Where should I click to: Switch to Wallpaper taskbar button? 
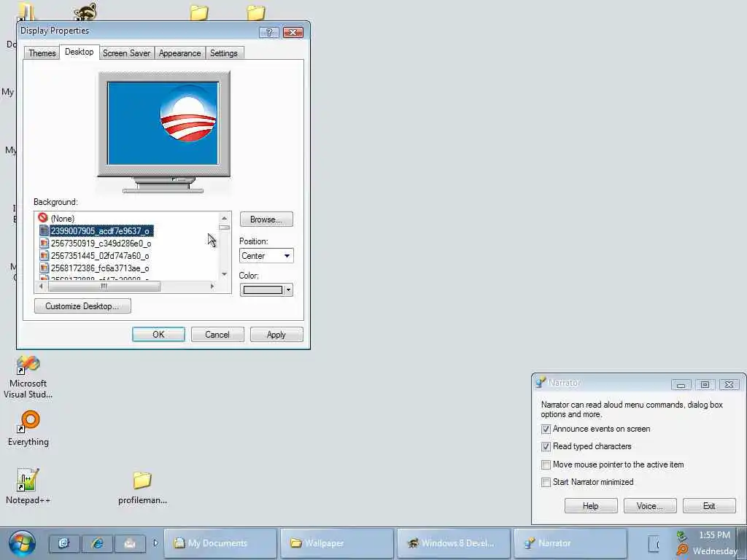point(337,542)
